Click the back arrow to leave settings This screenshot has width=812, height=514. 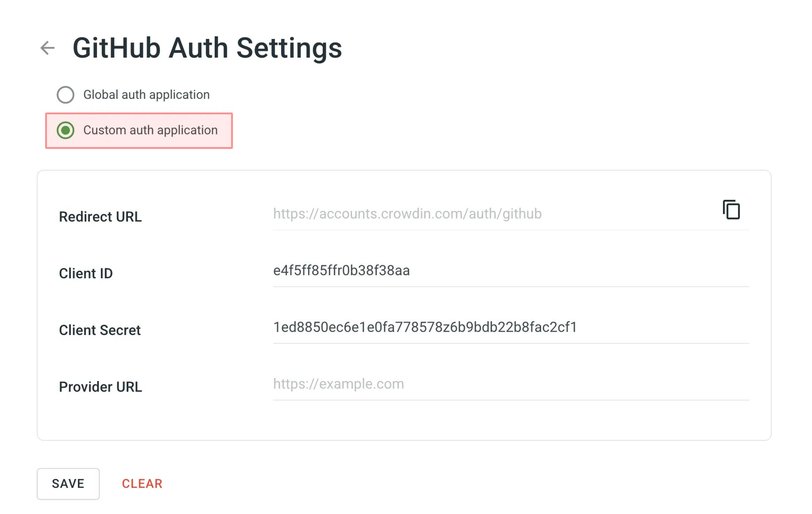click(47, 48)
